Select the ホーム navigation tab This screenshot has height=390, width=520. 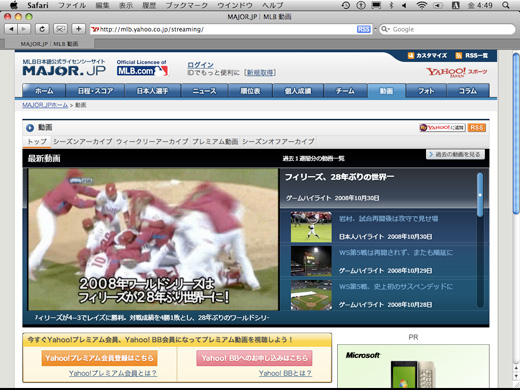point(44,91)
